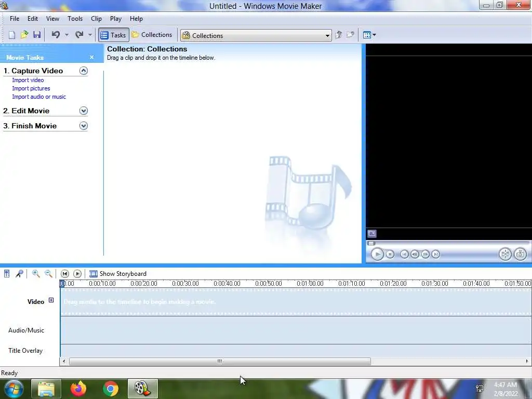This screenshot has width=532, height=399.
Task: Click the network icon in system tray
Action: coord(480,389)
